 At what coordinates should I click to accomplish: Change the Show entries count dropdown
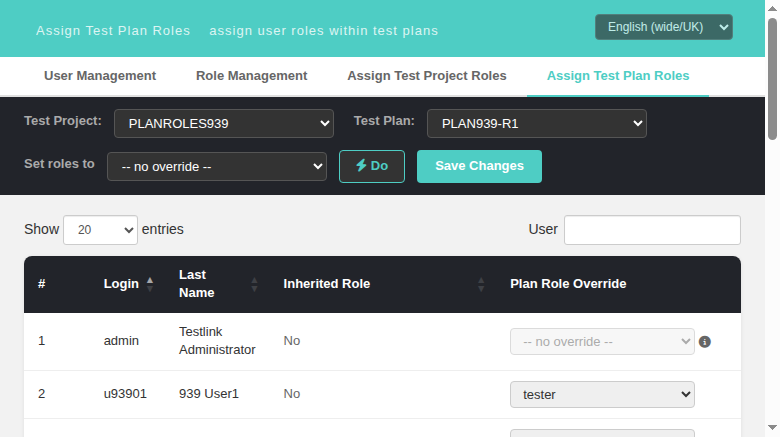pyautogui.click(x=100, y=230)
